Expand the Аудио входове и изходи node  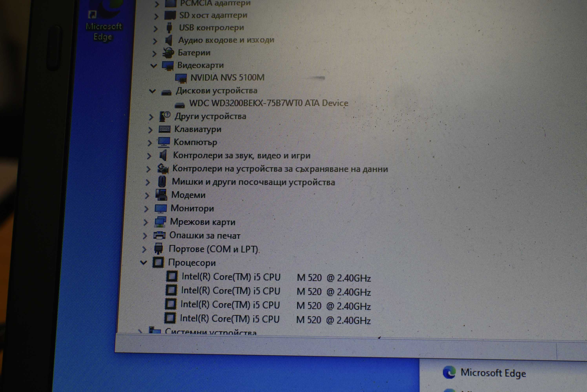(x=155, y=41)
